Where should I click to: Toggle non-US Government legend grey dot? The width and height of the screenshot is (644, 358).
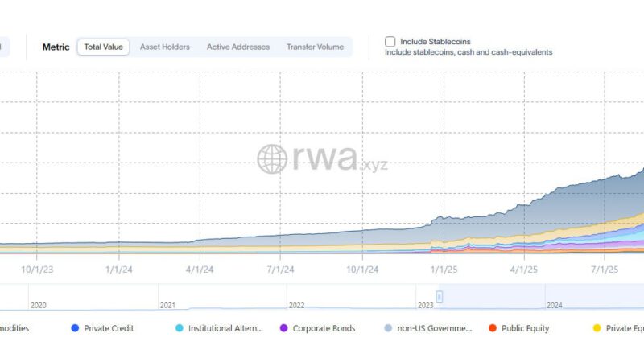coord(388,328)
